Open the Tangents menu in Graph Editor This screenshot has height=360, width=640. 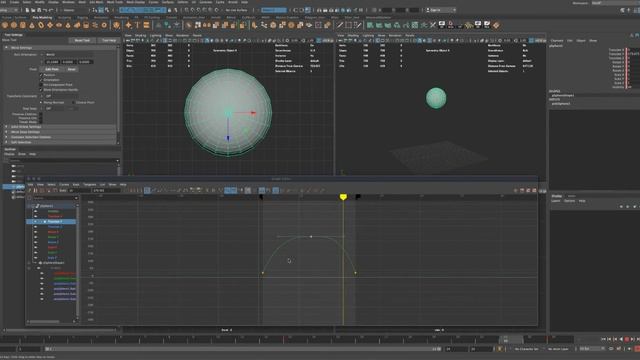click(x=89, y=185)
